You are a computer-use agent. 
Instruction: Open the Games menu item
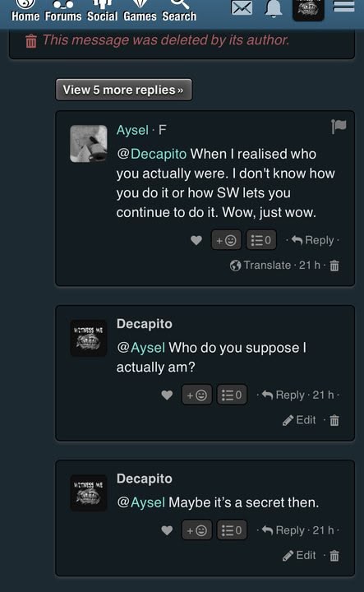140,11
